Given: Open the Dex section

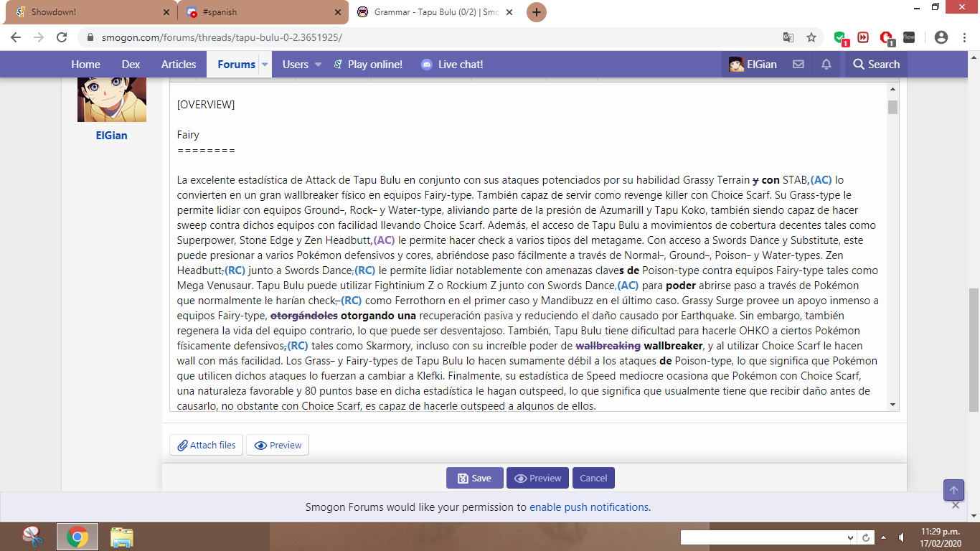Looking at the screenshot, I should 131,65.
